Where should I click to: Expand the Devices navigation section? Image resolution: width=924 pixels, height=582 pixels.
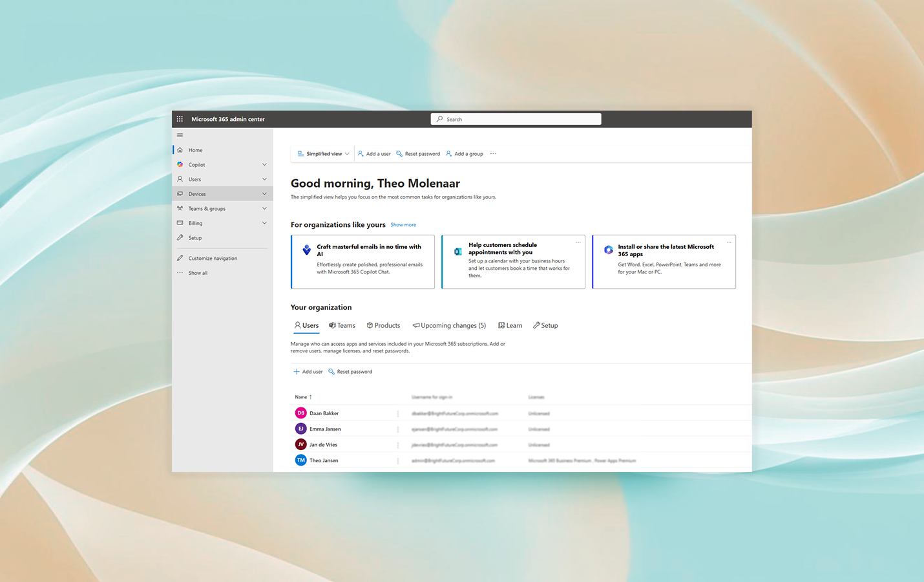pyautogui.click(x=264, y=194)
